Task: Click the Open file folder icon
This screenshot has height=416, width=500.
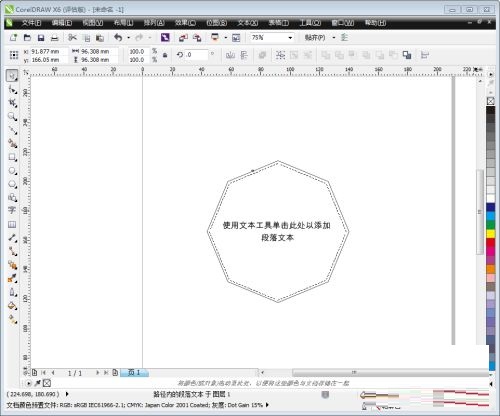Action: tap(27, 38)
